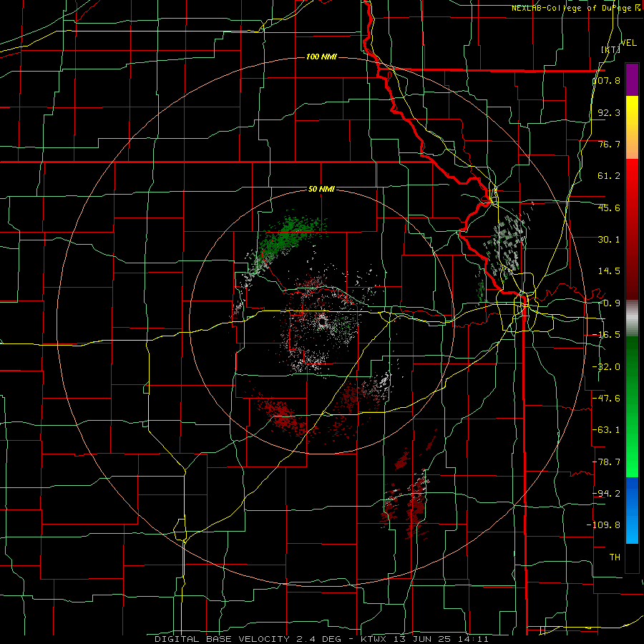This screenshot has height=644, width=644.
Task: Pick the yellow-orange segment of the color bar
Action: pyautogui.click(x=632, y=127)
